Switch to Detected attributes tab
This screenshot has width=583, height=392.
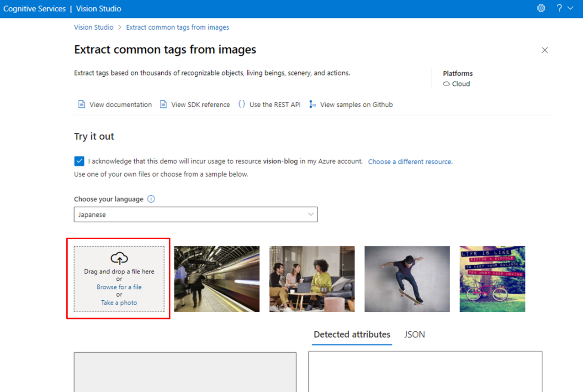pyautogui.click(x=352, y=335)
